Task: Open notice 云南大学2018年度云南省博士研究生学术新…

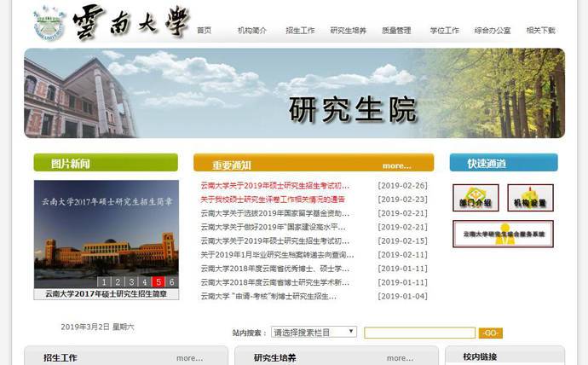Action: coord(275,282)
